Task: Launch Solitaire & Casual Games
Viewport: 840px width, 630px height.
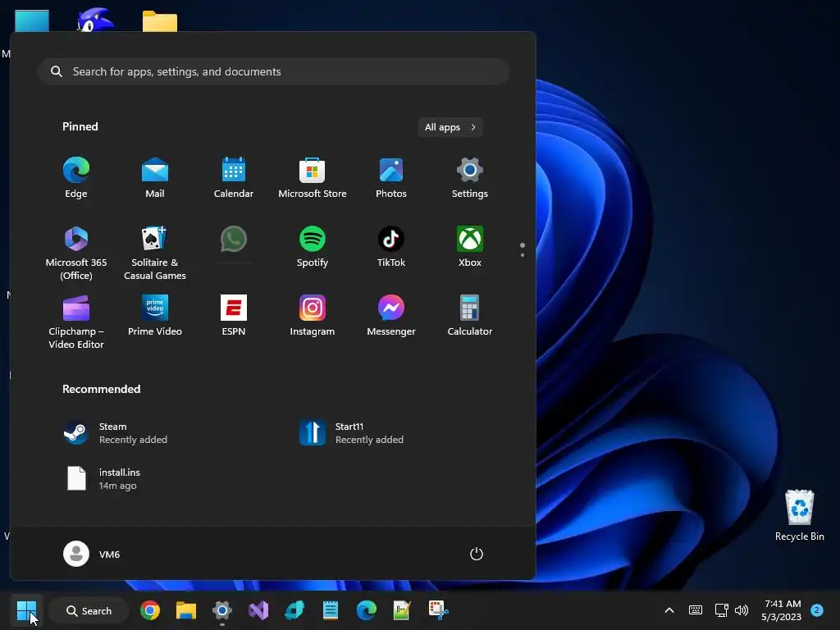Action: [155, 253]
